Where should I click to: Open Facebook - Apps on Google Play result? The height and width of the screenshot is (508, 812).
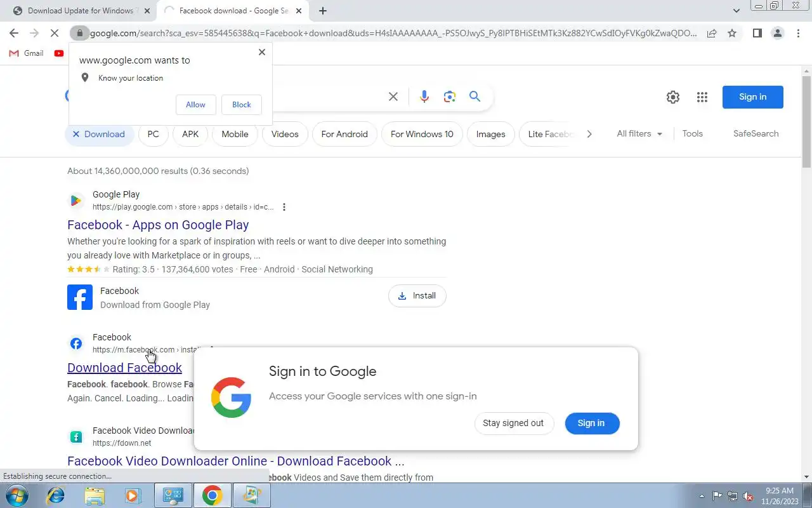pyautogui.click(x=158, y=225)
